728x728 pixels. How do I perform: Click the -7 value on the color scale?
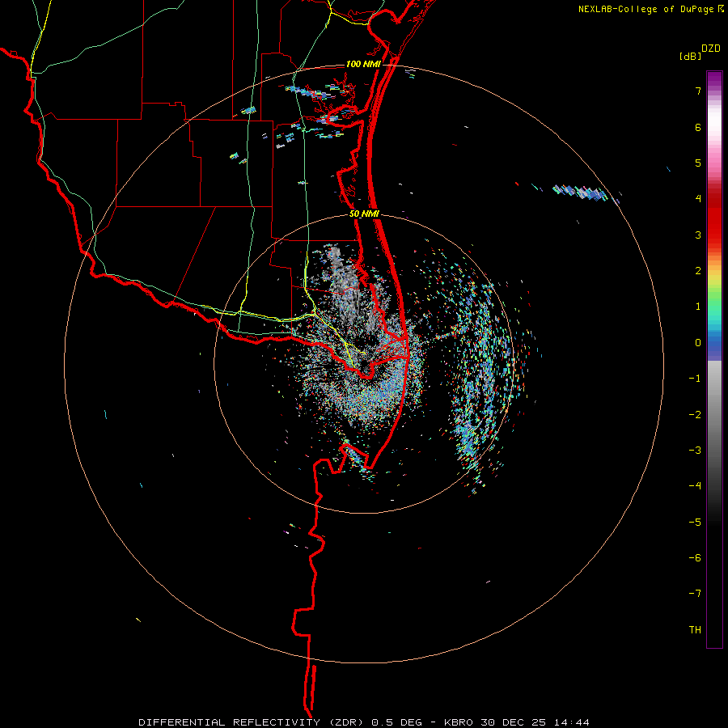point(695,594)
